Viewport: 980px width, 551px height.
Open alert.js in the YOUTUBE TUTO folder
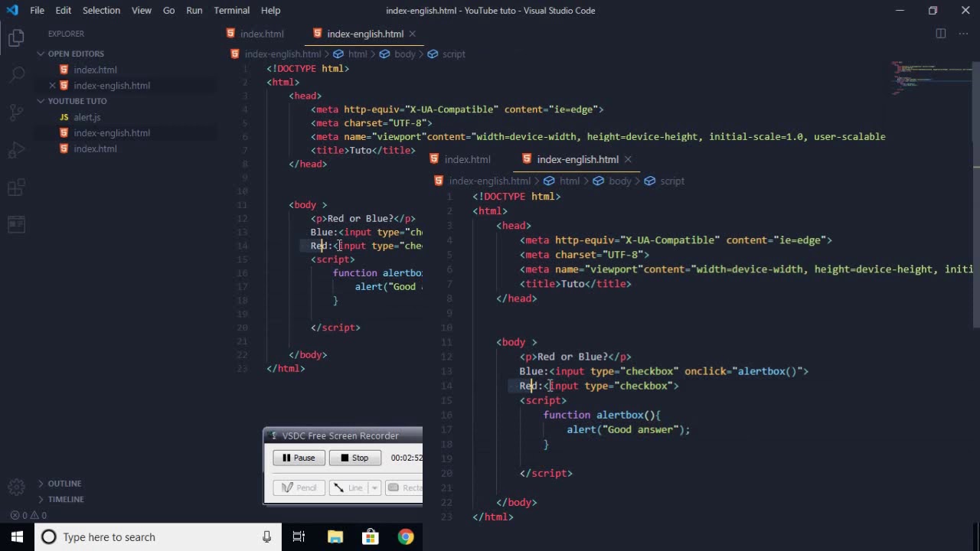[87, 117]
